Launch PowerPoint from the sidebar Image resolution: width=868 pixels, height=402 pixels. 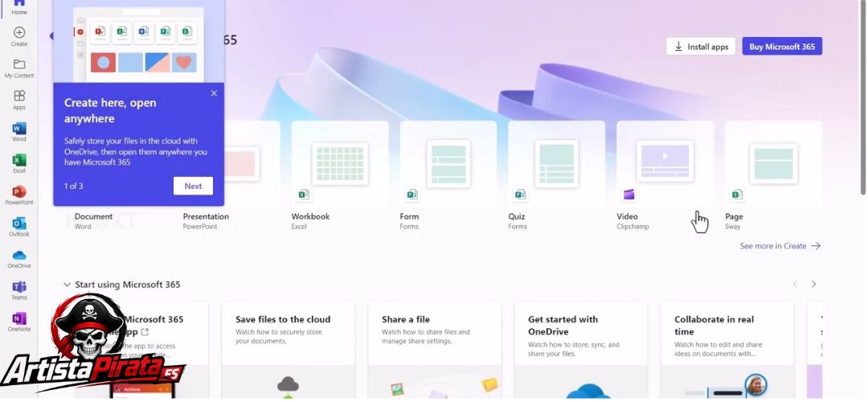[18, 195]
